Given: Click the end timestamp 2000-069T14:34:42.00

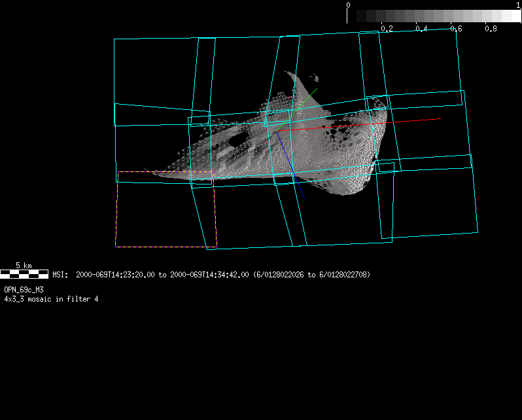Looking at the screenshot, I should pos(209,275).
